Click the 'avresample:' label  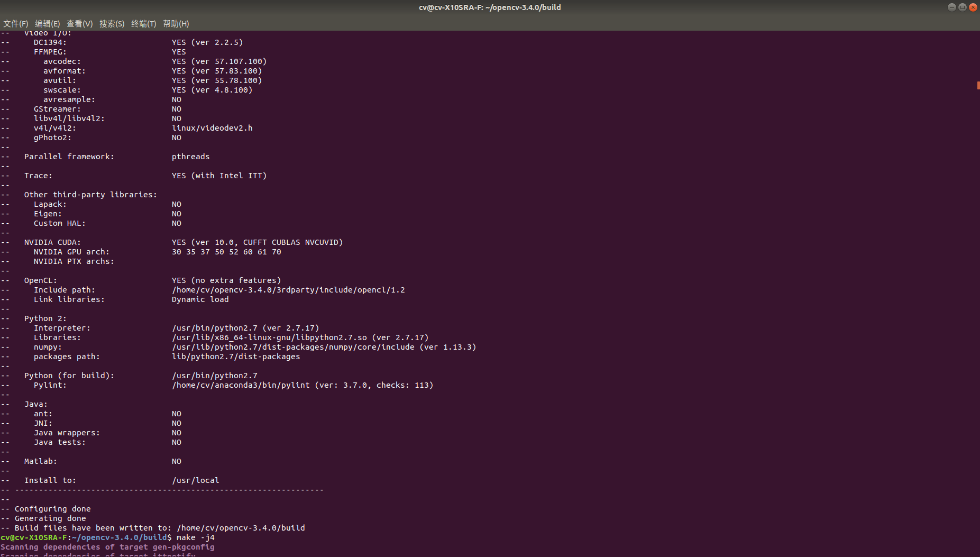click(69, 99)
